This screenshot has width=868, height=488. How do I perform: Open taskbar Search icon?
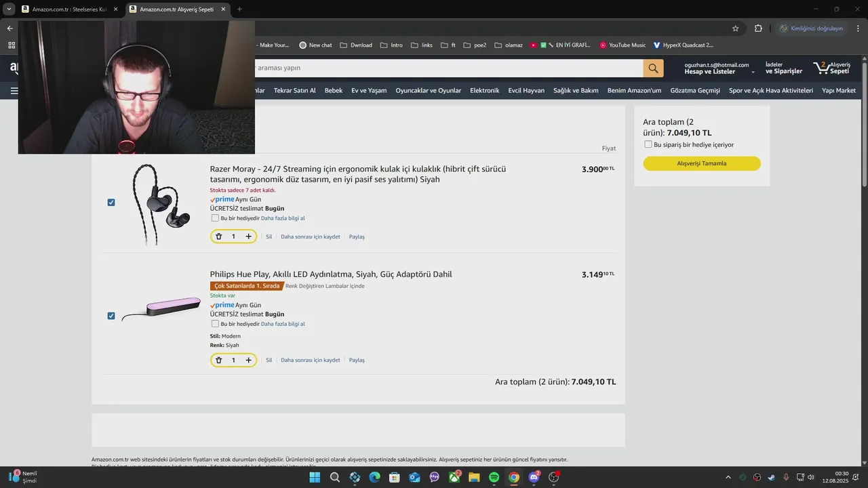coord(335,477)
